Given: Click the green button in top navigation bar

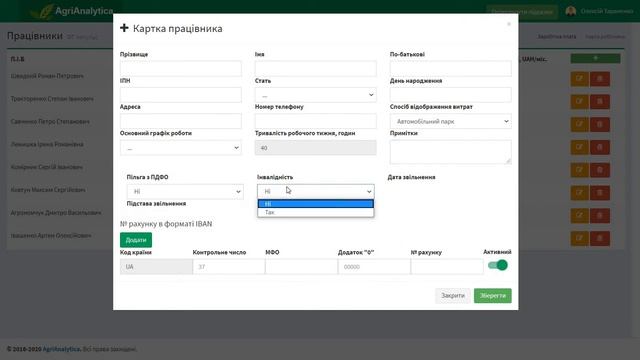Looking at the screenshot, I should click(x=522, y=11).
